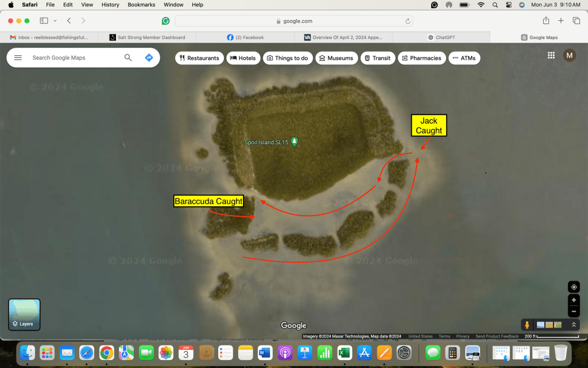Open the sidebar dropdown arrow in Safari toolbar
This screenshot has height=368, width=588.
pos(55,21)
